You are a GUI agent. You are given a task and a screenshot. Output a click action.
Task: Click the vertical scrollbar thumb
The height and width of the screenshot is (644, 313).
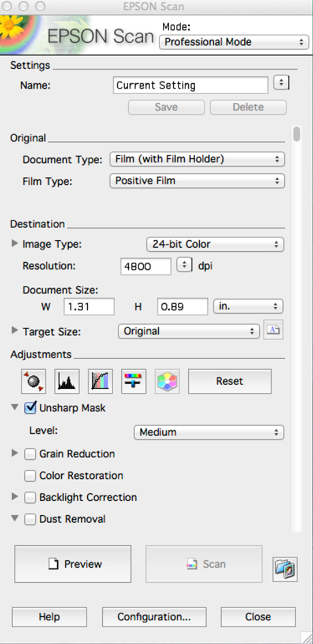pos(297,135)
